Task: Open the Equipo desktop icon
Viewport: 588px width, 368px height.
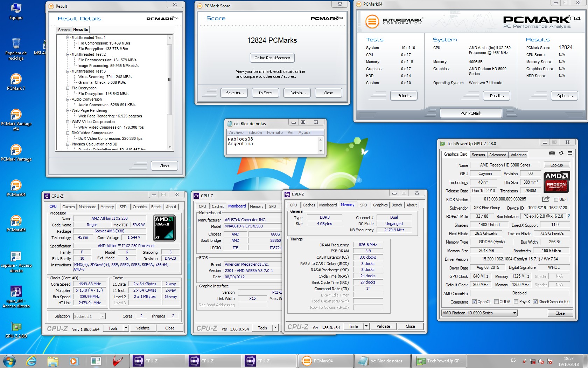Action: (x=16, y=12)
